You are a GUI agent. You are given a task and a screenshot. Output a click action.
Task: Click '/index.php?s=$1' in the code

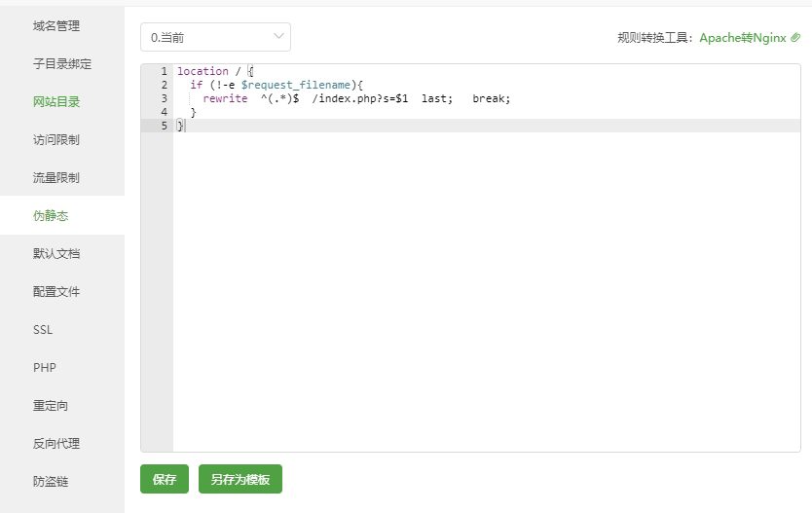click(x=360, y=98)
